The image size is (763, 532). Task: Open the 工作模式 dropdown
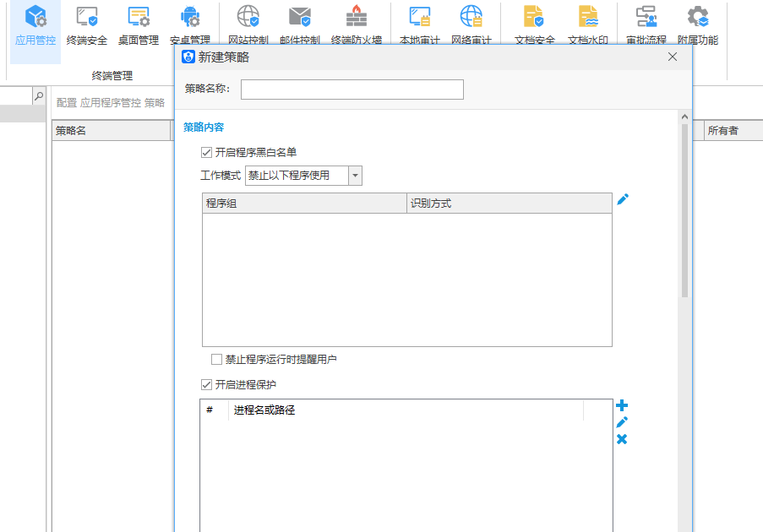(x=355, y=176)
